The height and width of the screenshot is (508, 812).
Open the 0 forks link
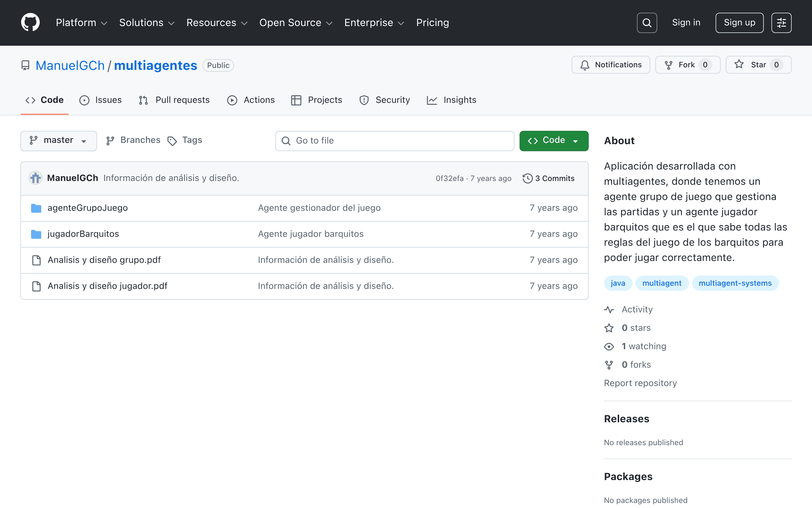click(627, 365)
